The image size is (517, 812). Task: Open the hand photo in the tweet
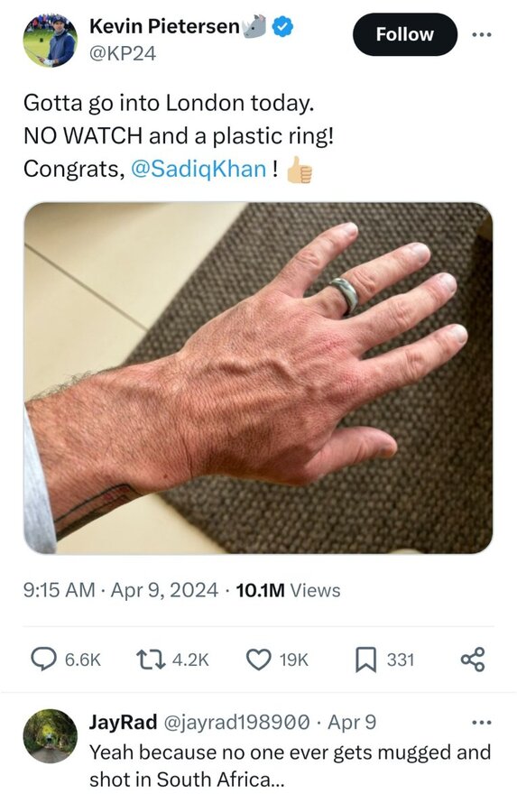click(x=258, y=377)
